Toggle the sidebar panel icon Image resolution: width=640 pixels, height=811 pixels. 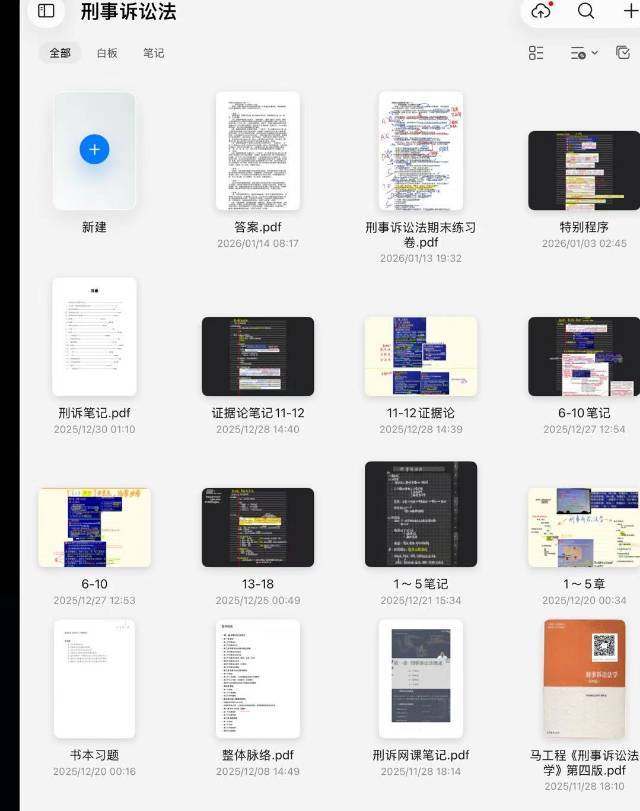pos(46,11)
